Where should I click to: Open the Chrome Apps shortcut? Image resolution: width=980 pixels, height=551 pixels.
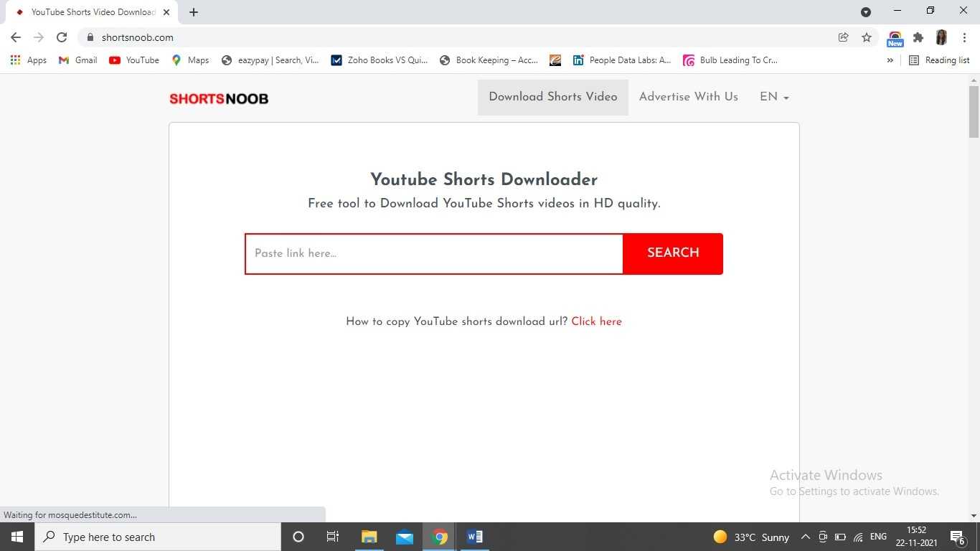click(x=29, y=60)
